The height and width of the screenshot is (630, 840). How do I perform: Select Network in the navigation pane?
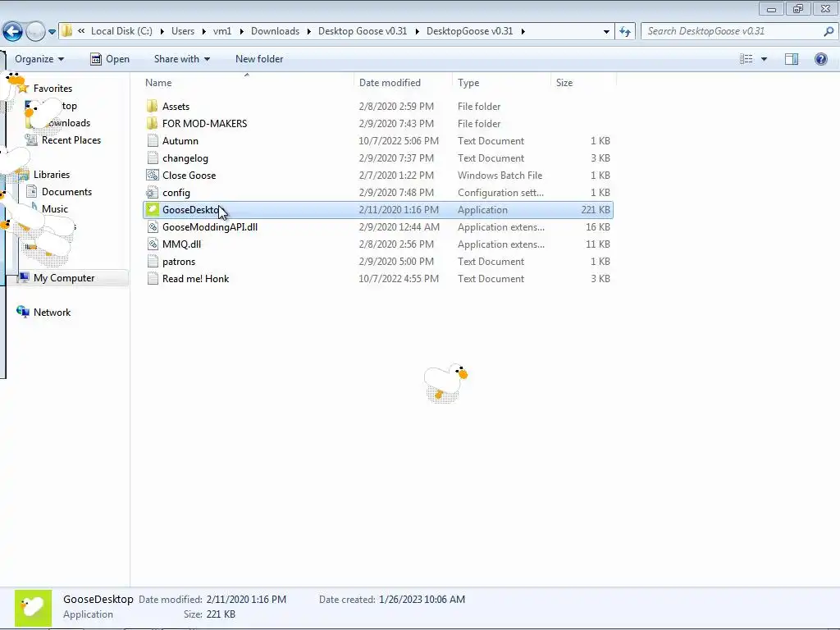(52, 313)
